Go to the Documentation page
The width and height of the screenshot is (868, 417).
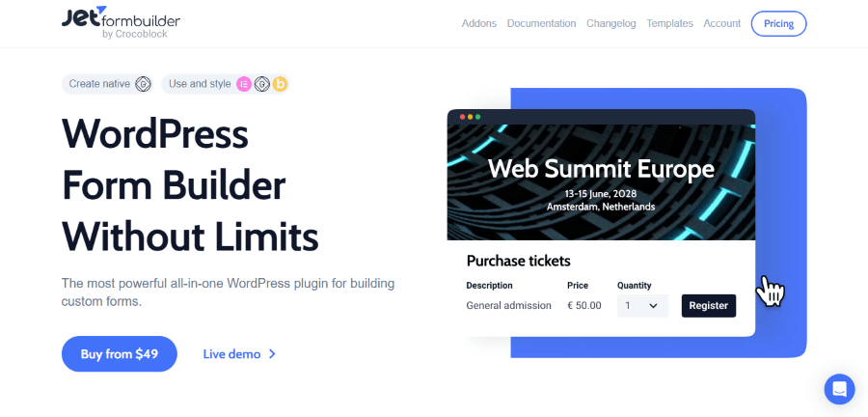(541, 23)
